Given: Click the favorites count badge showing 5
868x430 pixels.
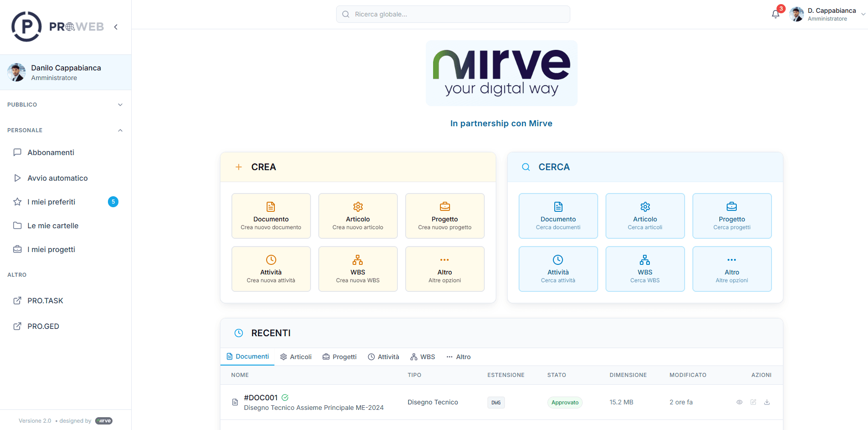Looking at the screenshot, I should (x=113, y=202).
